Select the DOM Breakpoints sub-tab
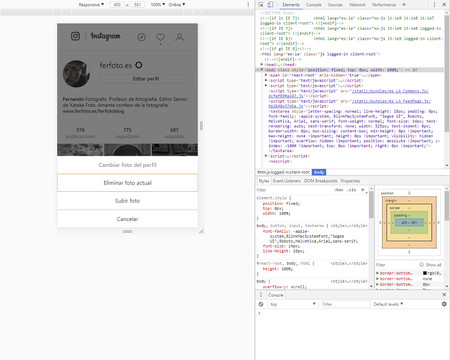The width and height of the screenshot is (450, 360). [321, 181]
